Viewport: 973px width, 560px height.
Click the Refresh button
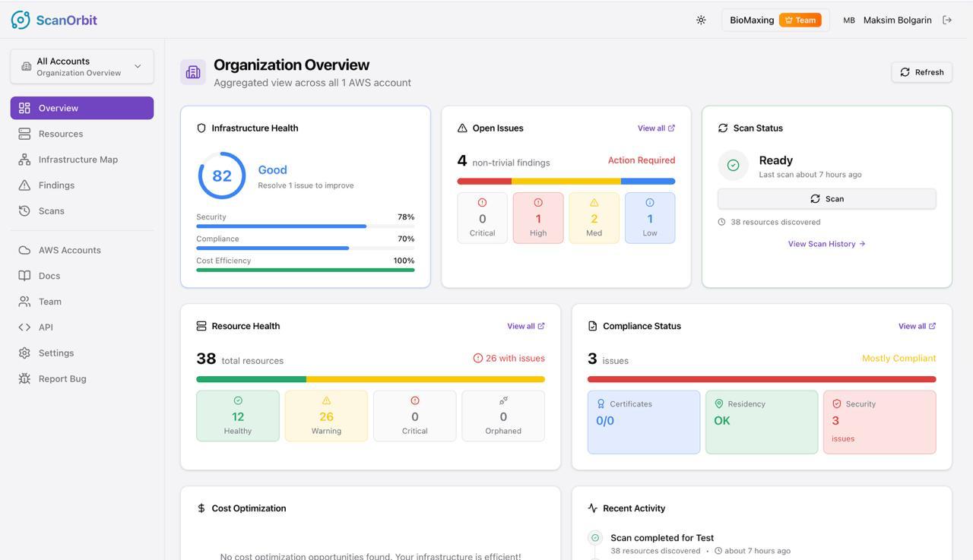[x=921, y=71]
